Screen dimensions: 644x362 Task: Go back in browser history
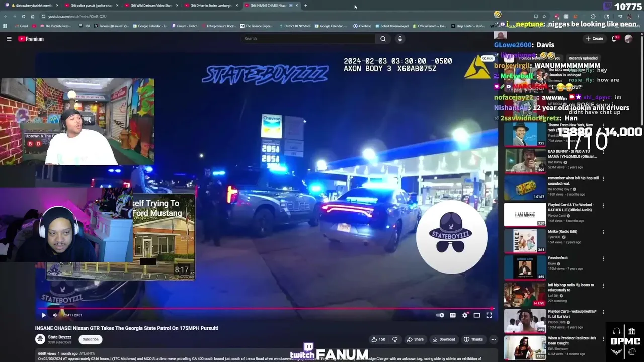[x=6, y=16]
